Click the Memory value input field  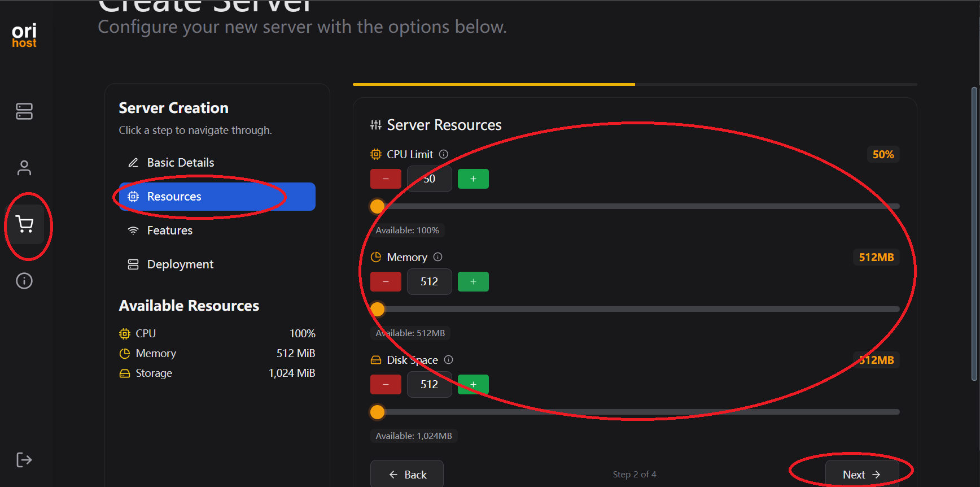point(429,282)
